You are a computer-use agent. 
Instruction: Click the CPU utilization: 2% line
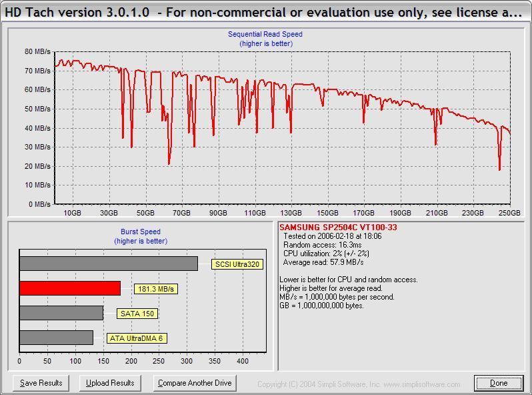[326, 254]
